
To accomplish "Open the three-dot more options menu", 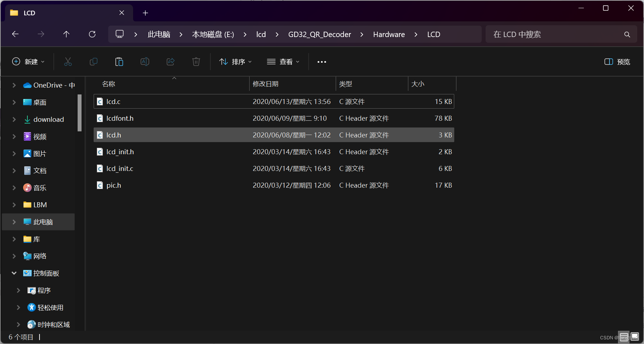I will [x=322, y=62].
